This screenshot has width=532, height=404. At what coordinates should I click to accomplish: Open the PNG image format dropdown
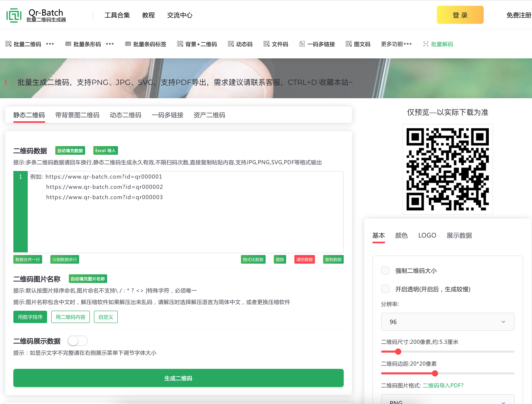point(448,400)
